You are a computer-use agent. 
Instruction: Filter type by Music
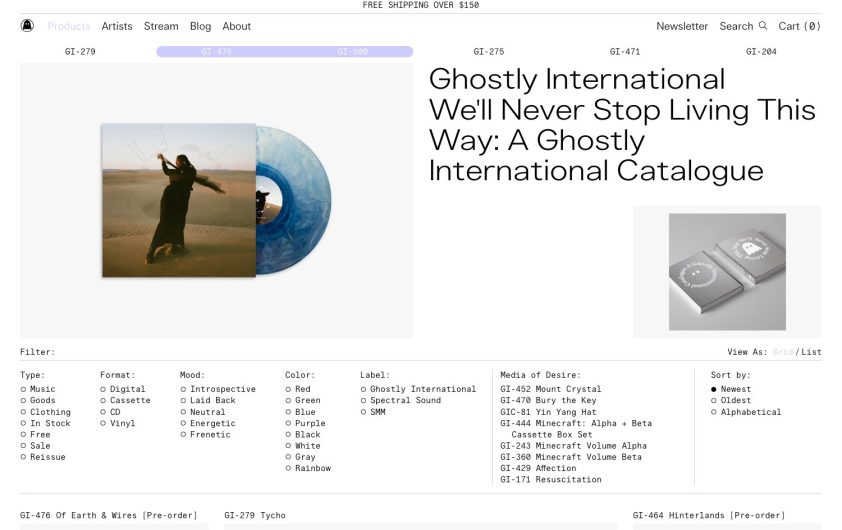tap(38, 389)
